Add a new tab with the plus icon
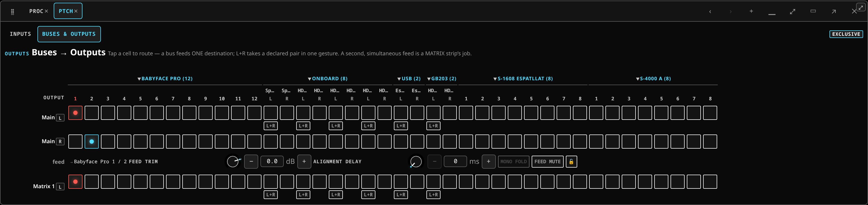The width and height of the screenshot is (868, 205). tap(751, 11)
